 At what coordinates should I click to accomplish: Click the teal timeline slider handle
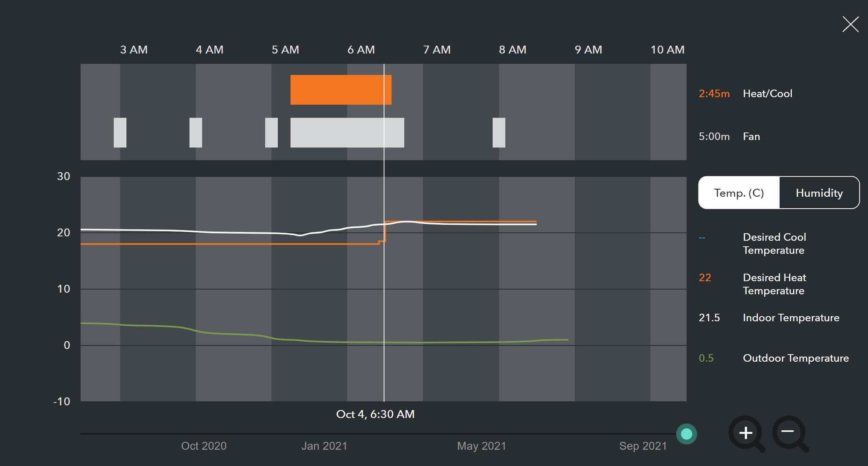click(x=687, y=434)
